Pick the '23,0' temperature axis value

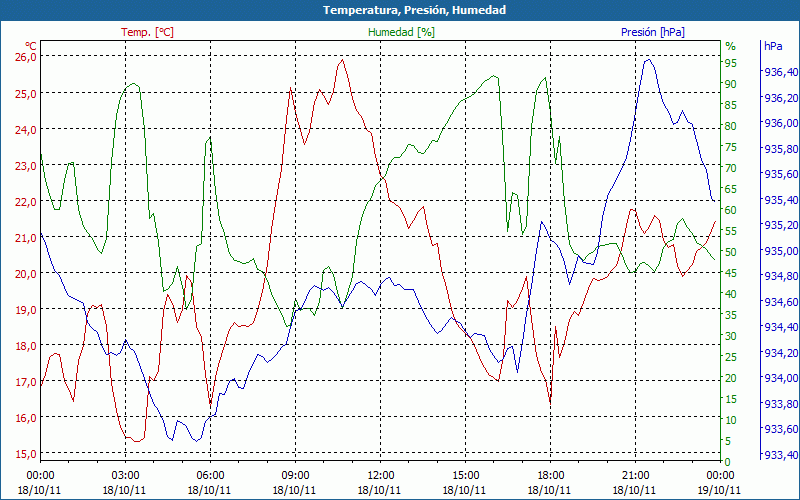27,166
